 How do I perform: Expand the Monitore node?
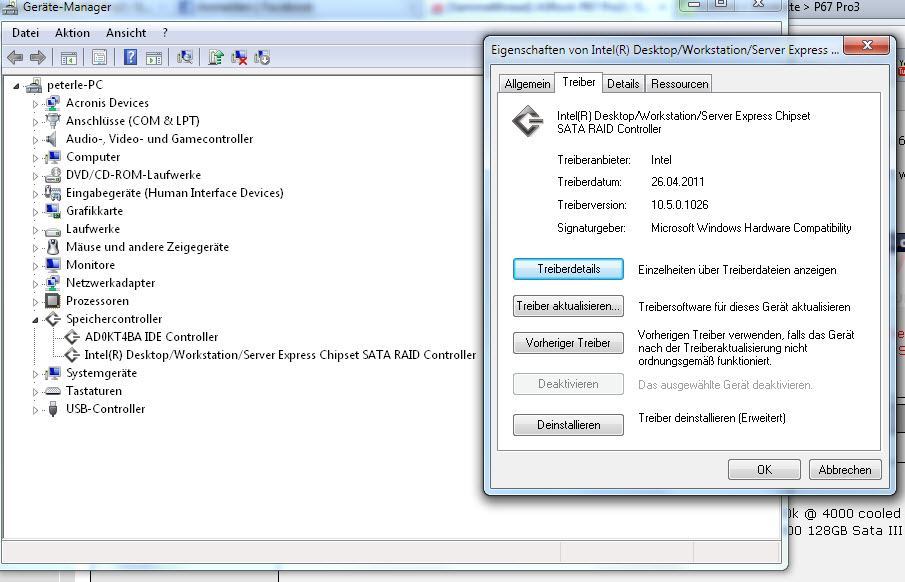click(35, 266)
